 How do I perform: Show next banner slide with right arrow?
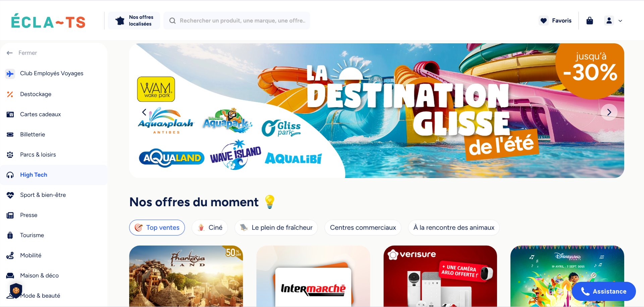[x=609, y=112]
